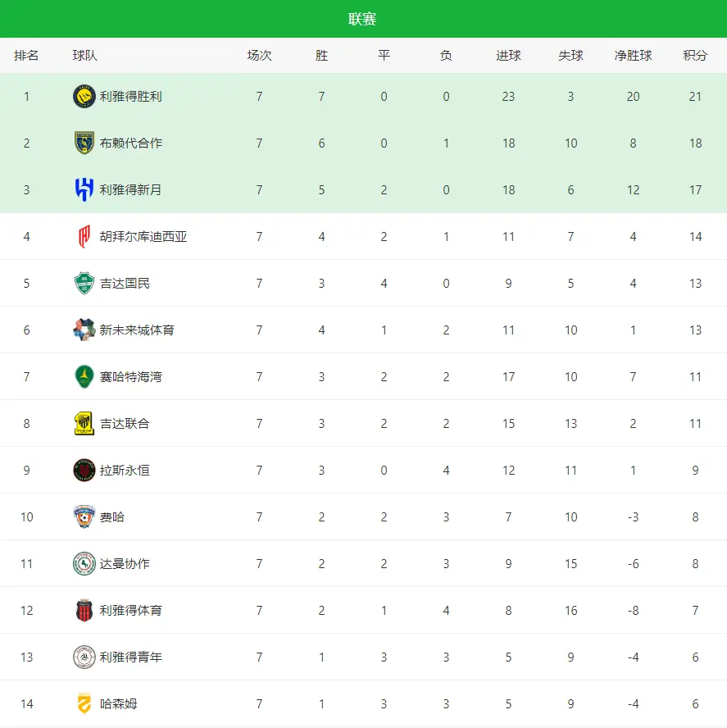Select the 联赛 tab header

(363, 19)
